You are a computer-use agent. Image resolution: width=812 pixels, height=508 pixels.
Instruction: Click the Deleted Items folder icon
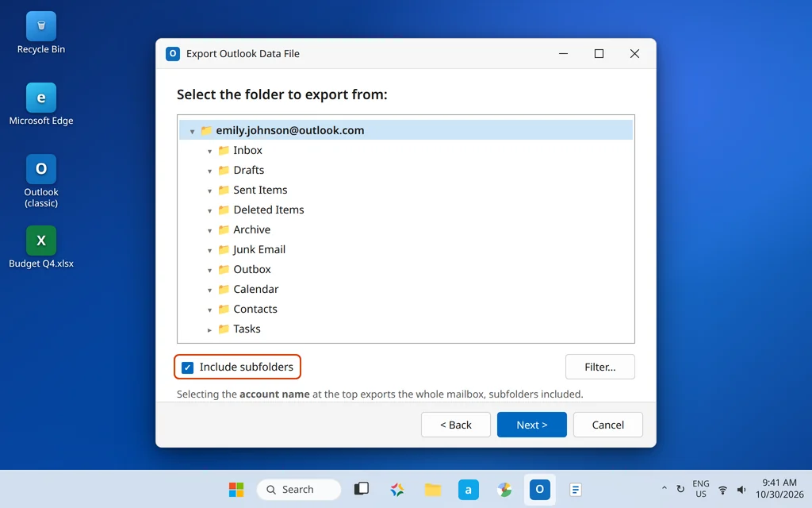(224, 210)
